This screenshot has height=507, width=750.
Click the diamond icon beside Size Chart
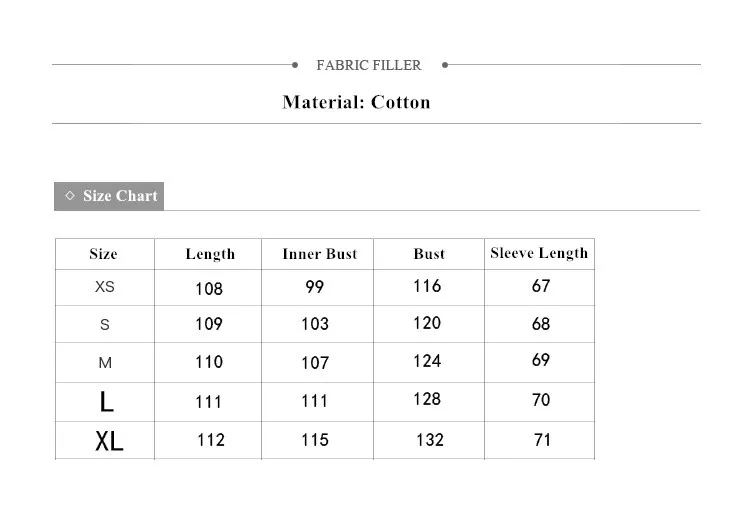[69, 196]
